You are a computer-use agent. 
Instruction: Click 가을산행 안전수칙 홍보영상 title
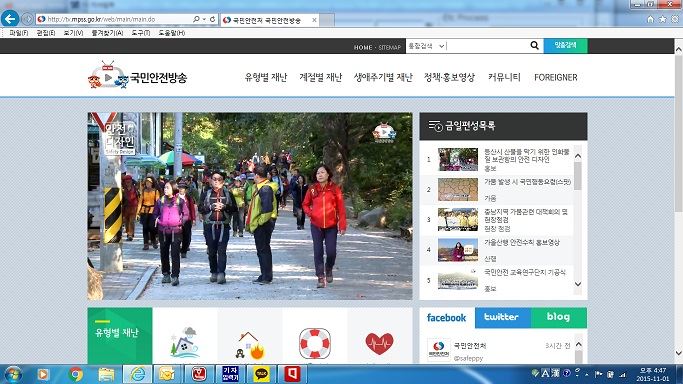522,243
